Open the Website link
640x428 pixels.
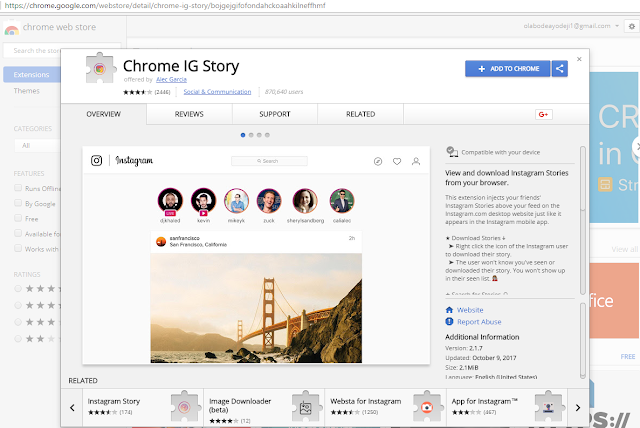pos(470,310)
